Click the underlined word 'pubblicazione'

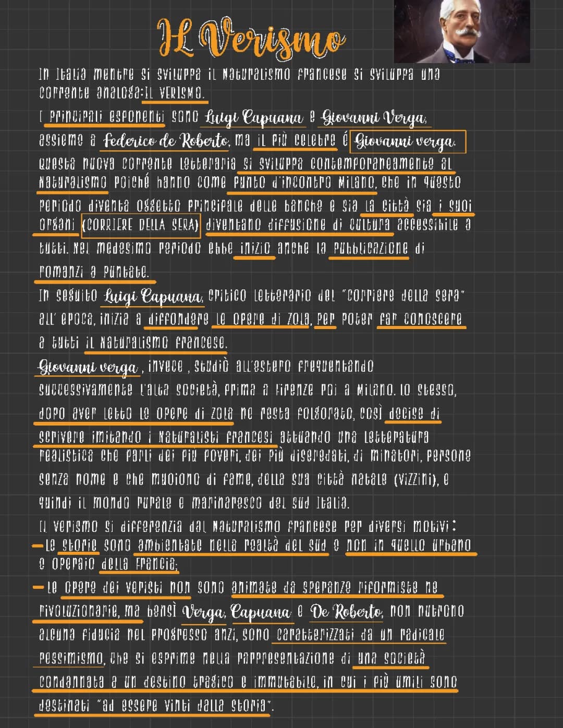[x=371, y=248]
